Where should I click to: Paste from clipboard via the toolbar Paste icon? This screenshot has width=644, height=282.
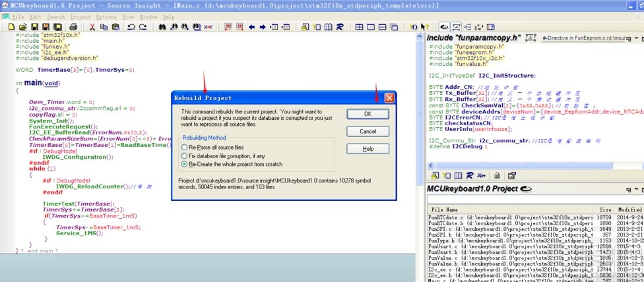click(x=115, y=27)
